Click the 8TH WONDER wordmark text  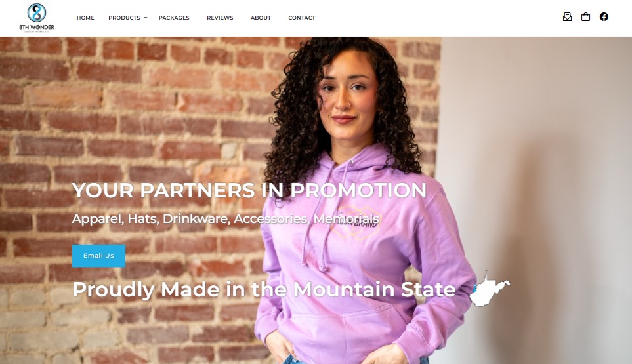click(x=37, y=27)
